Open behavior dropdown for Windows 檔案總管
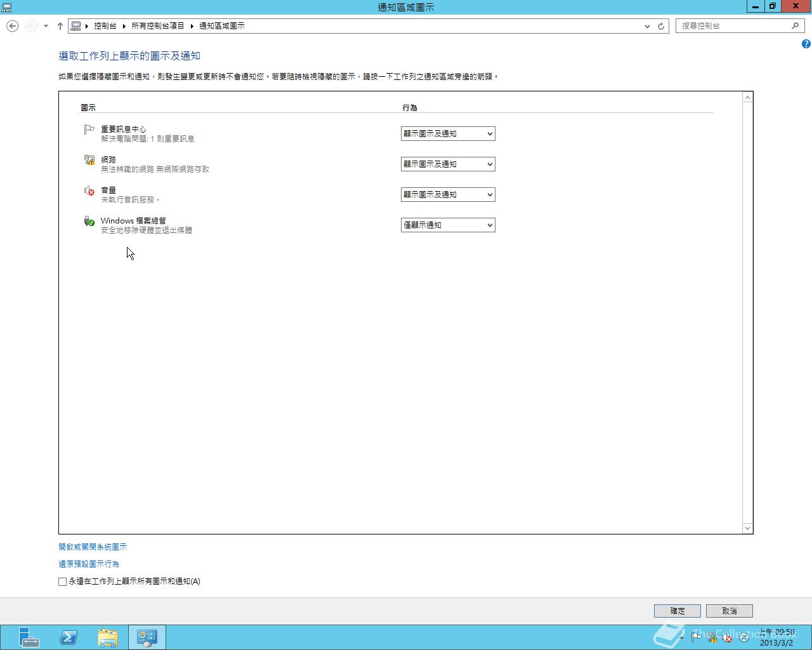 pos(448,225)
